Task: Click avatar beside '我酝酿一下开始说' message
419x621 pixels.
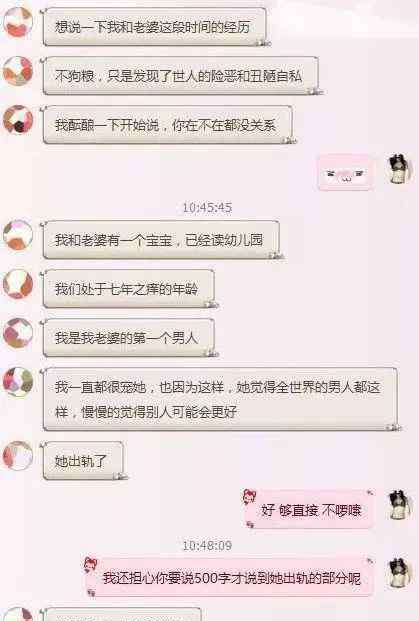Action: click(x=18, y=120)
